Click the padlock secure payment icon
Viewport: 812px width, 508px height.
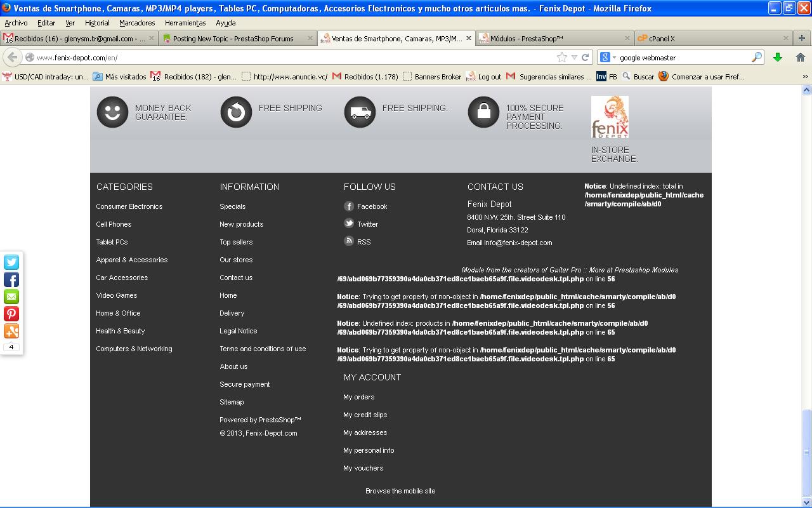click(x=483, y=112)
